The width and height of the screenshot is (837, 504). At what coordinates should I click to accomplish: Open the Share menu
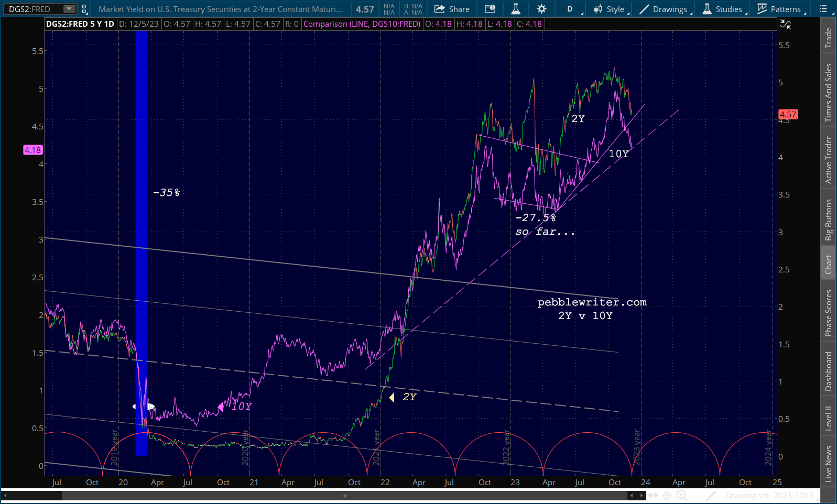point(452,9)
